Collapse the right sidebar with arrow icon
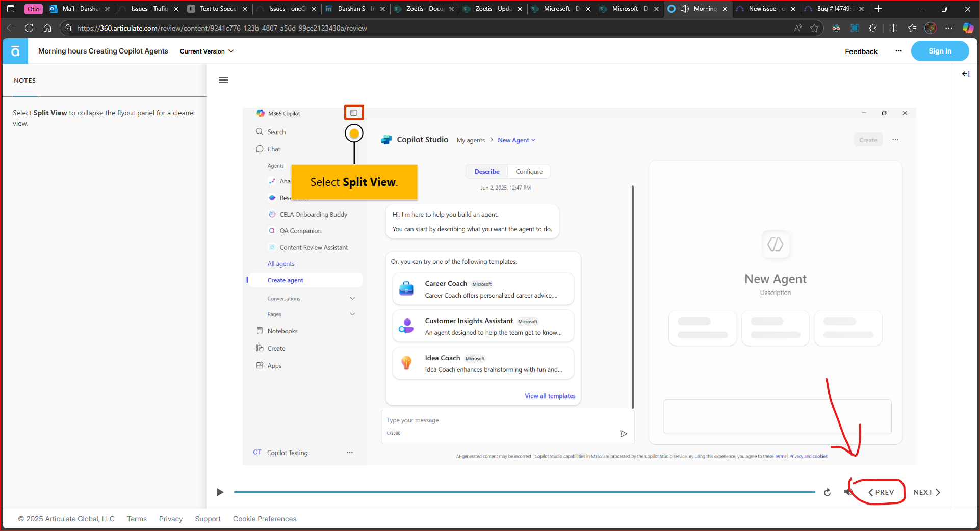The width and height of the screenshot is (980, 531). (966, 74)
